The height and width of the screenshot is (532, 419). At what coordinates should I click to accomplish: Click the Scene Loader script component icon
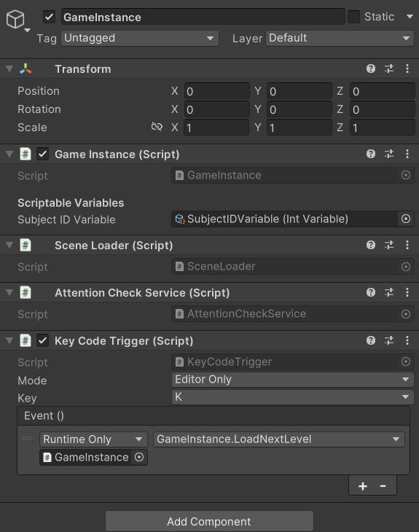pyautogui.click(x=26, y=245)
